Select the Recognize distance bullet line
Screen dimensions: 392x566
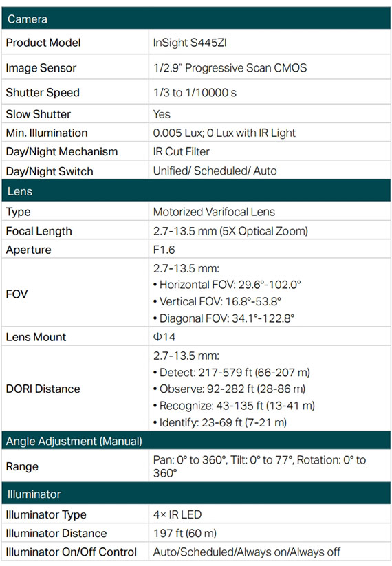(x=234, y=406)
